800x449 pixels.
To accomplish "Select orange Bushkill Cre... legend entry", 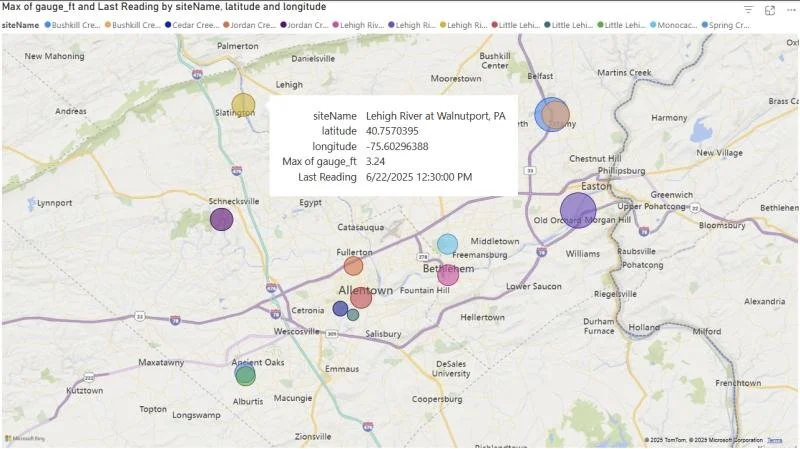I will tap(133, 24).
